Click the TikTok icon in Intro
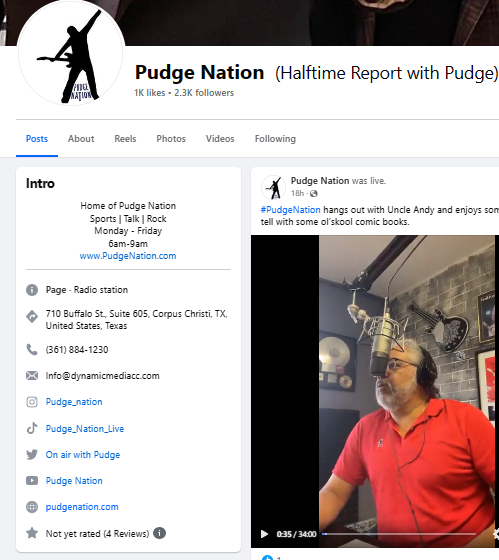The height and width of the screenshot is (560, 499). point(32,428)
